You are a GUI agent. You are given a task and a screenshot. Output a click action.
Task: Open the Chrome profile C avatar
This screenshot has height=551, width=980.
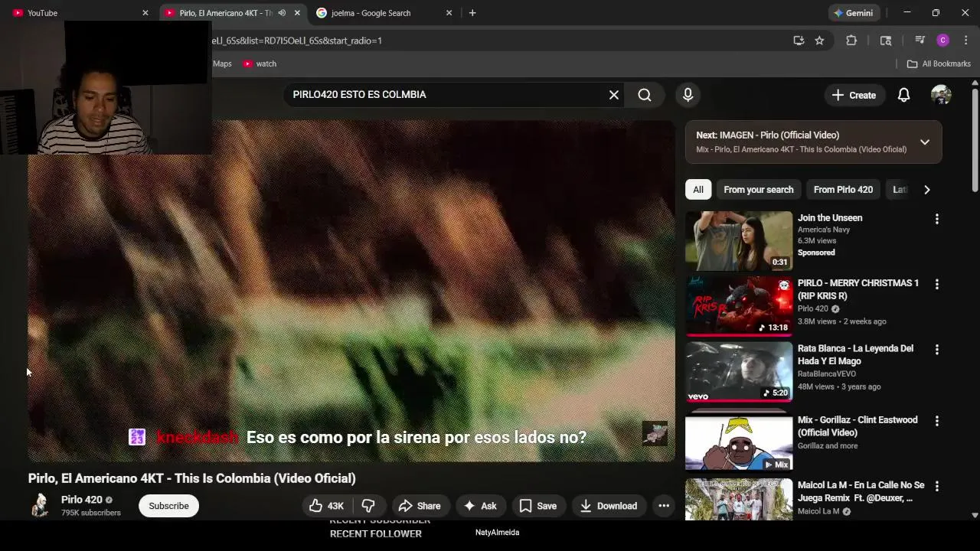pos(943,41)
